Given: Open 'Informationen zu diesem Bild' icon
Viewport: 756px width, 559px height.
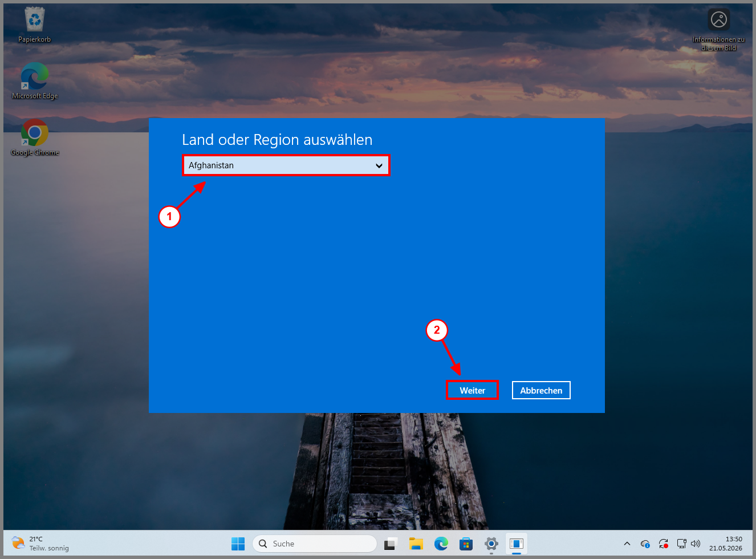Looking at the screenshot, I should point(719,30).
